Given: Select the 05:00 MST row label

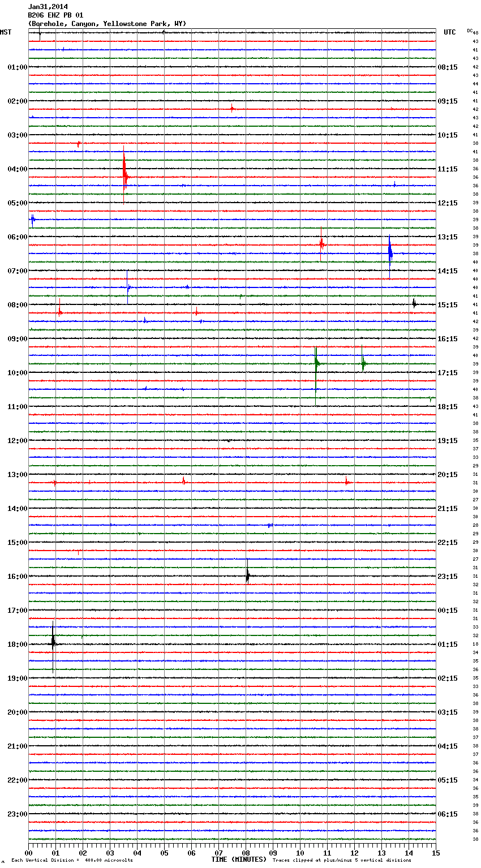Looking at the screenshot, I should [18, 203].
